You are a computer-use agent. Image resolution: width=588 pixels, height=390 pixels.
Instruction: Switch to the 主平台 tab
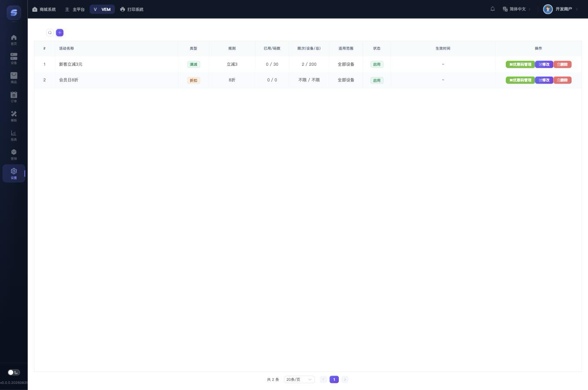(x=75, y=9)
